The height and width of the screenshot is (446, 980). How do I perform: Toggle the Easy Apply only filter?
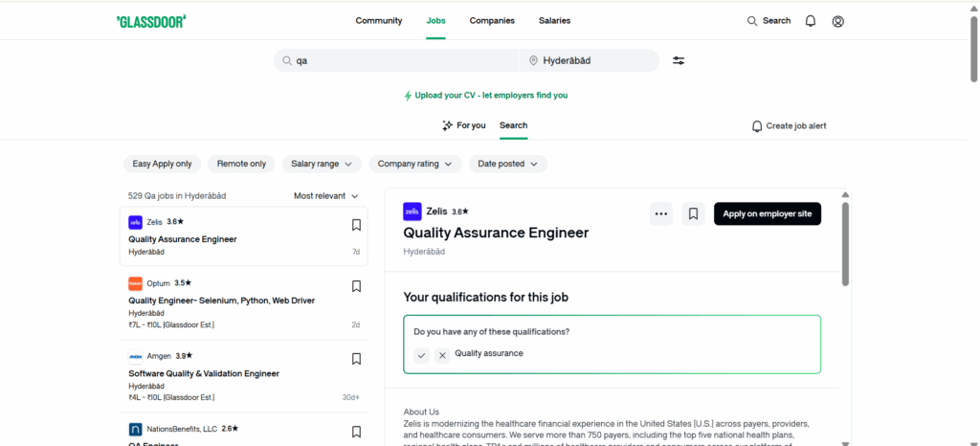pos(163,164)
